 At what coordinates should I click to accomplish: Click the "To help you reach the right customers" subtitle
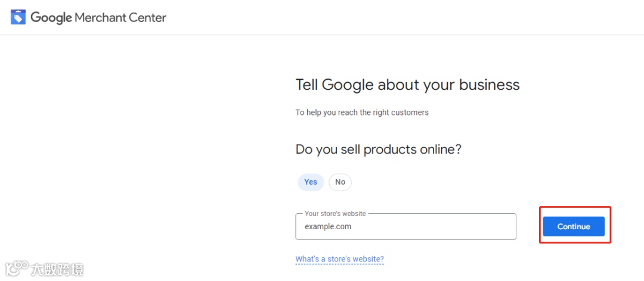tap(362, 112)
